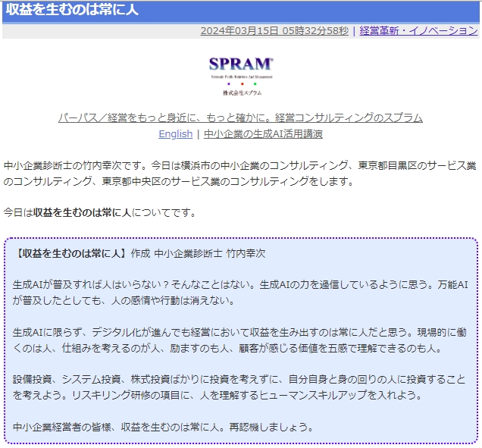482x448 pixels.
Task: Click the boxed heading 【収益を生むのは常に人】
Action: 70,253
